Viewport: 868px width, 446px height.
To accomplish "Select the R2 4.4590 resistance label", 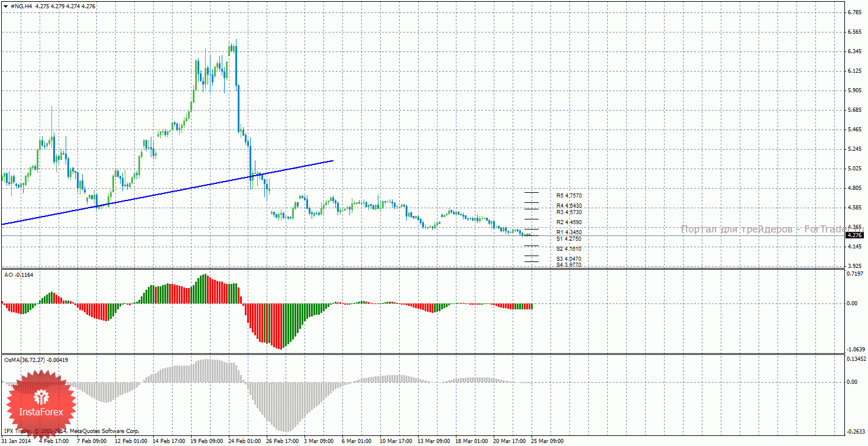I will [x=569, y=222].
